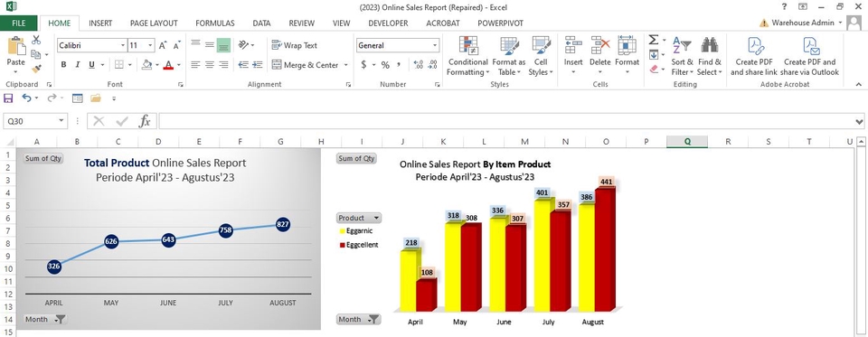Center text horizontally
Image resolution: width=868 pixels, height=337 pixels.
209,65
